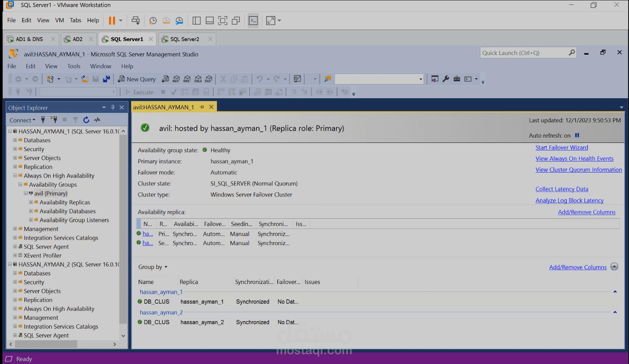Open the SSMS Tools menu
Viewport: 629px width, 364px height.
pos(74,66)
